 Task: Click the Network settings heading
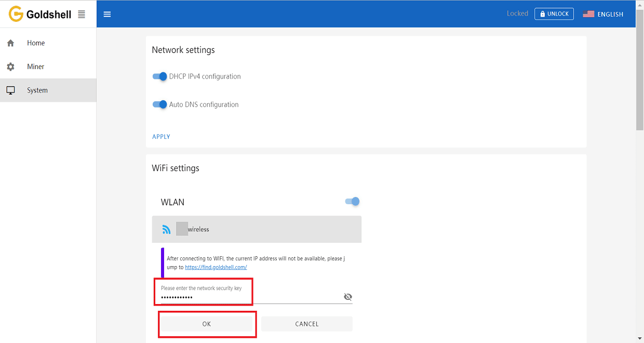(x=183, y=50)
